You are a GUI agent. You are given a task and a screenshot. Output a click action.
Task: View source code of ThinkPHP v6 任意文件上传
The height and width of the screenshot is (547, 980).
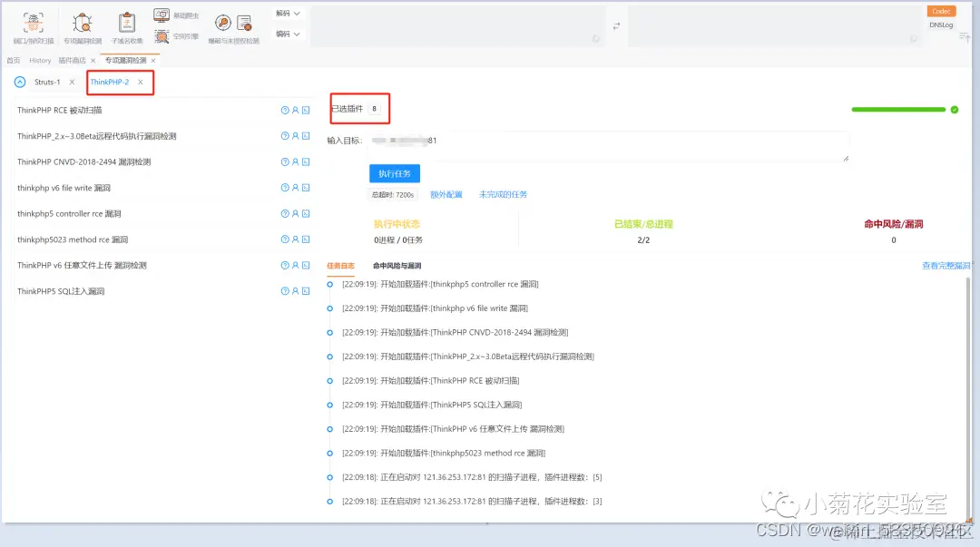(307, 265)
